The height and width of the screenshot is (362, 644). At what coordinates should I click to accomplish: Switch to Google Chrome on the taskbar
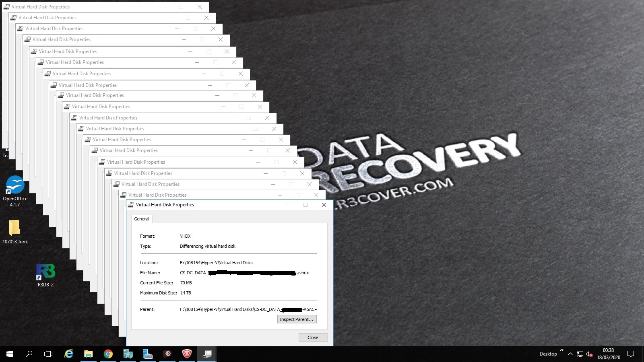108,354
